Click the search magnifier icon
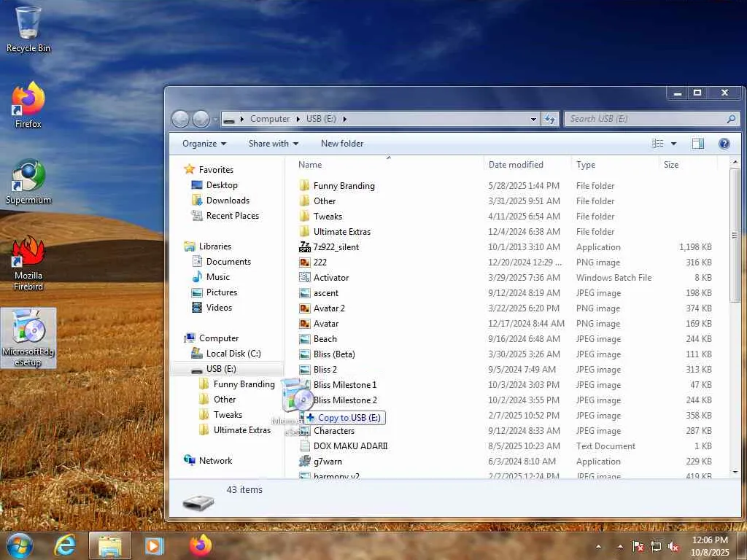This screenshot has height=560, width=747. [731, 119]
